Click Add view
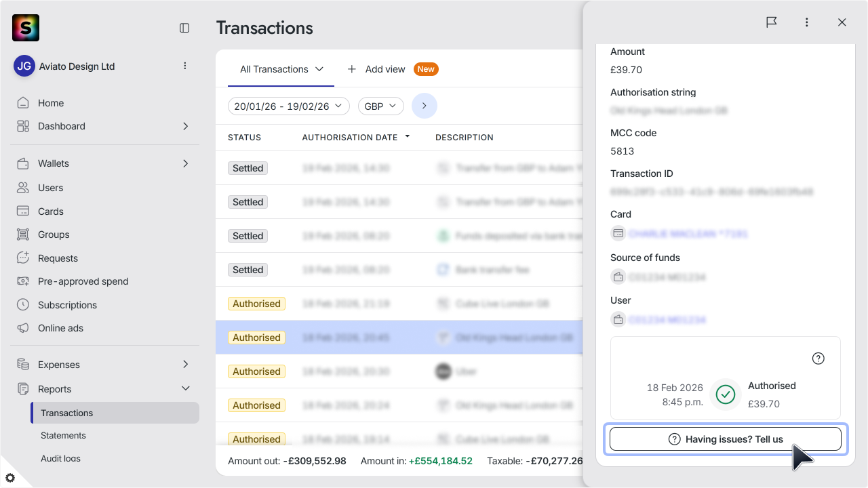868x488 pixels. (x=376, y=69)
